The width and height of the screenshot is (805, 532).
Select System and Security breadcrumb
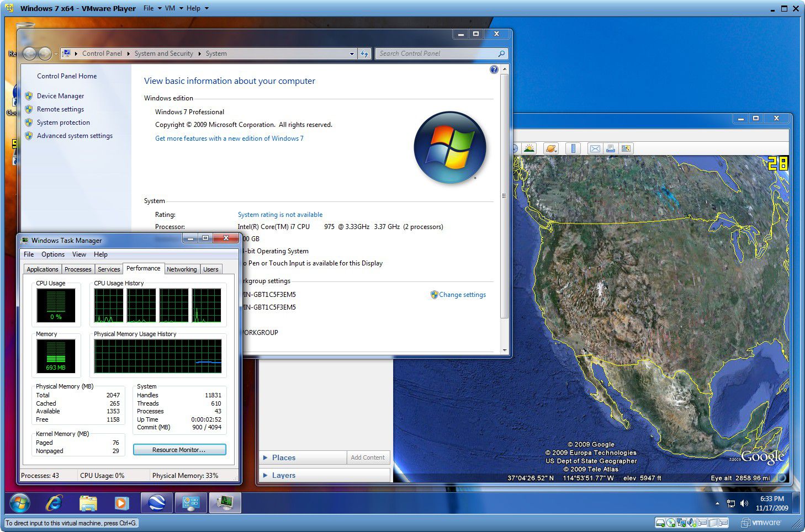[x=163, y=54]
